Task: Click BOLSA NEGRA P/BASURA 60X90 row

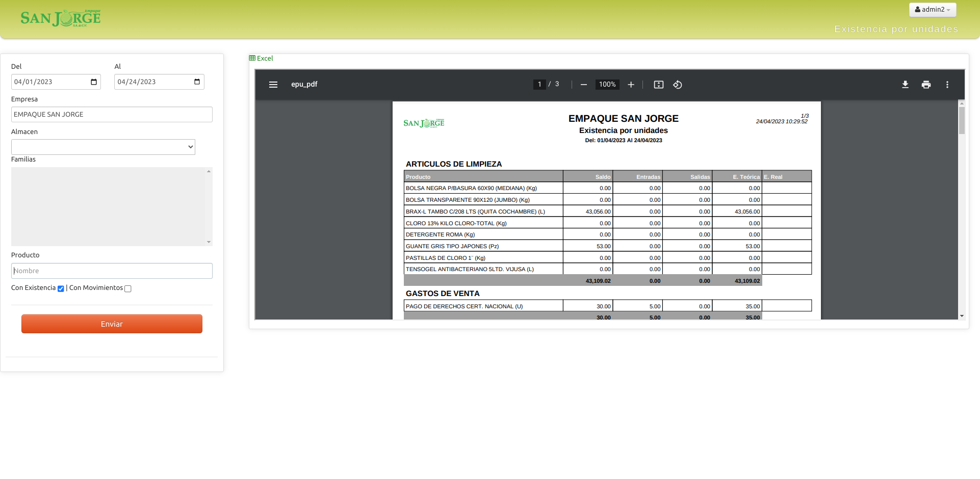Action: [608, 189]
